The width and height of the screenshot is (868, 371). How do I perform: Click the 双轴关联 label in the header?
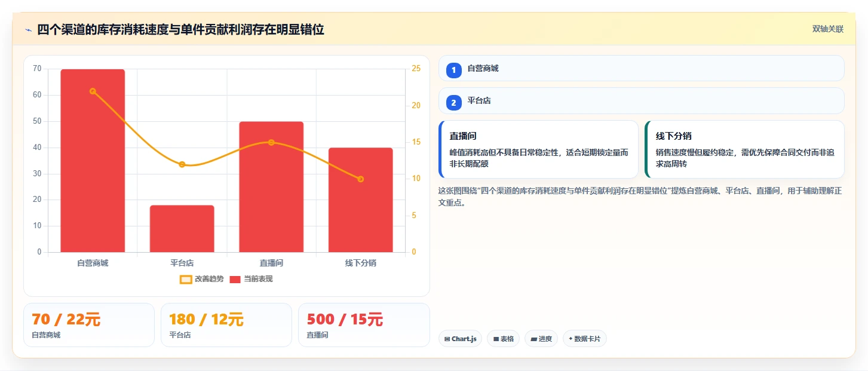pos(827,29)
